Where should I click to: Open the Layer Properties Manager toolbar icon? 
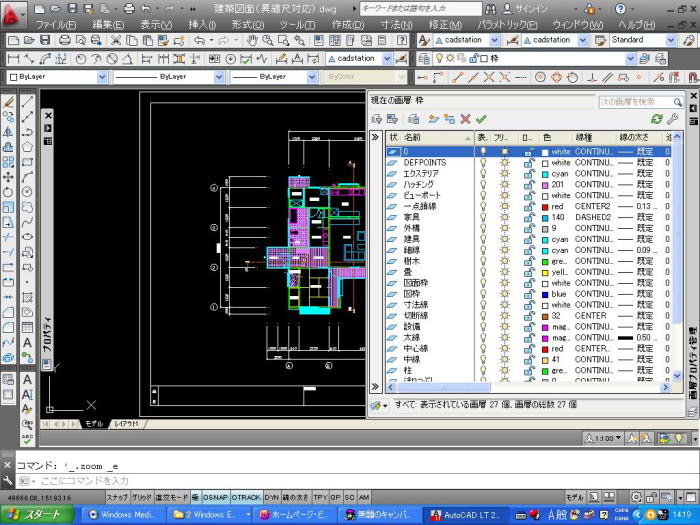[x=424, y=58]
